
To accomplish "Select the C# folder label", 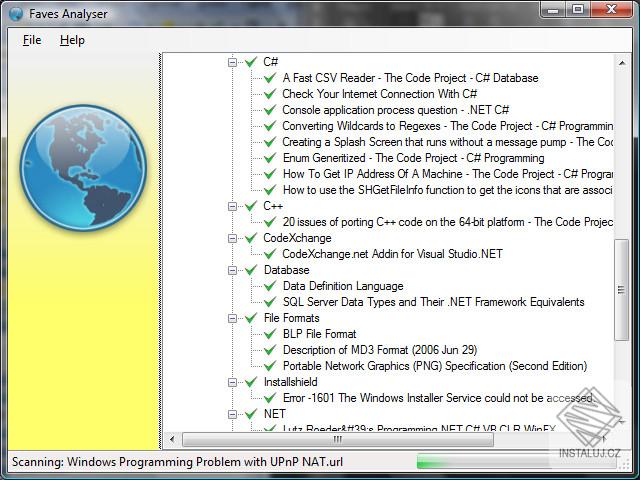I will pyautogui.click(x=271, y=62).
